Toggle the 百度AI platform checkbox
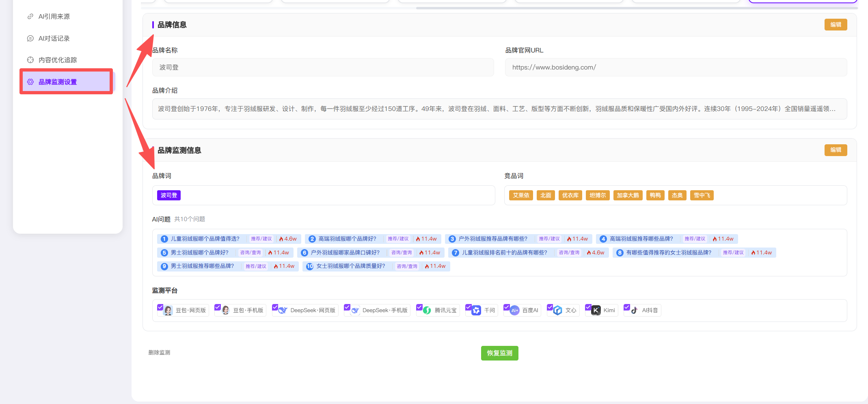Screen dimensions: 868x404 [506, 307]
